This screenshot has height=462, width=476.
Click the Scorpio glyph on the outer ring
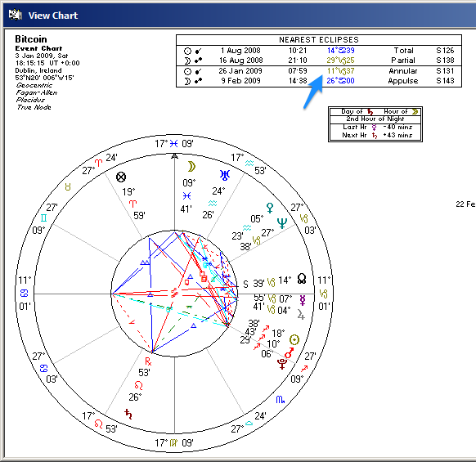(281, 400)
